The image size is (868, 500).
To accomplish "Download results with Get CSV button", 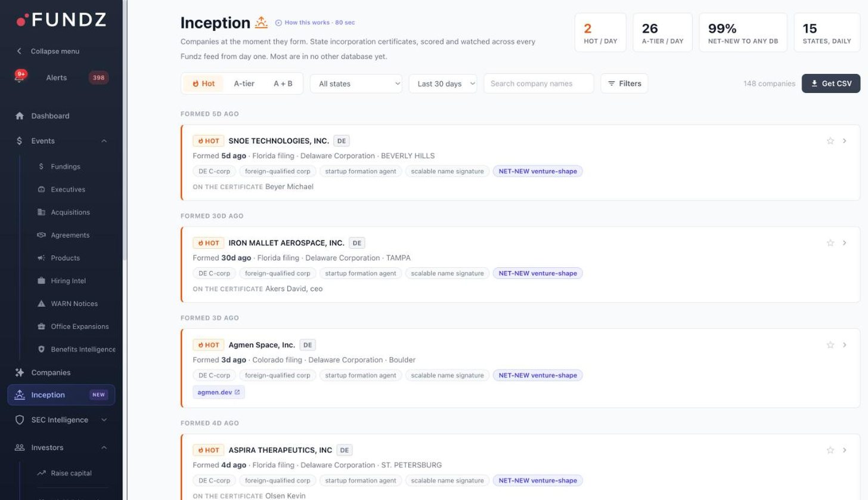I will tap(830, 84).
